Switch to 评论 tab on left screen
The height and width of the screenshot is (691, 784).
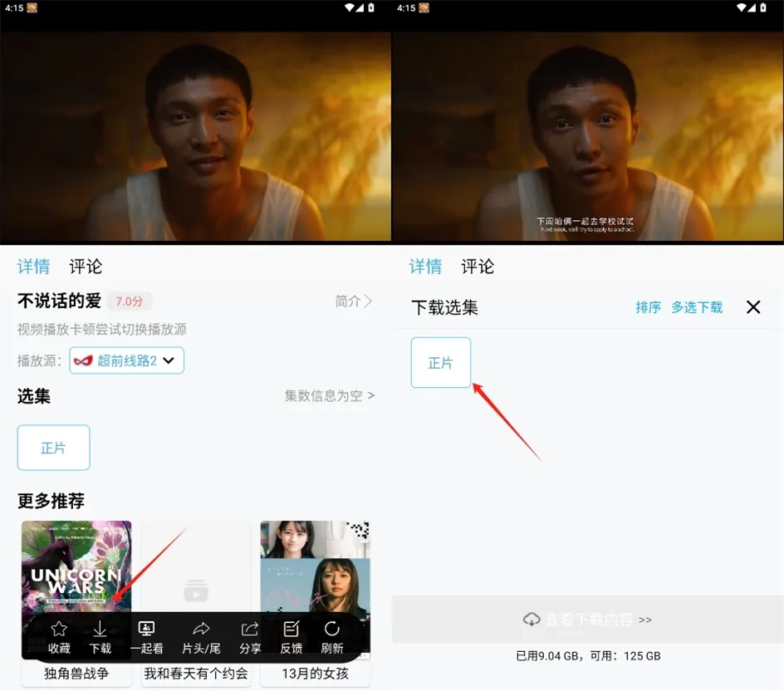click(x=86, y=267)
